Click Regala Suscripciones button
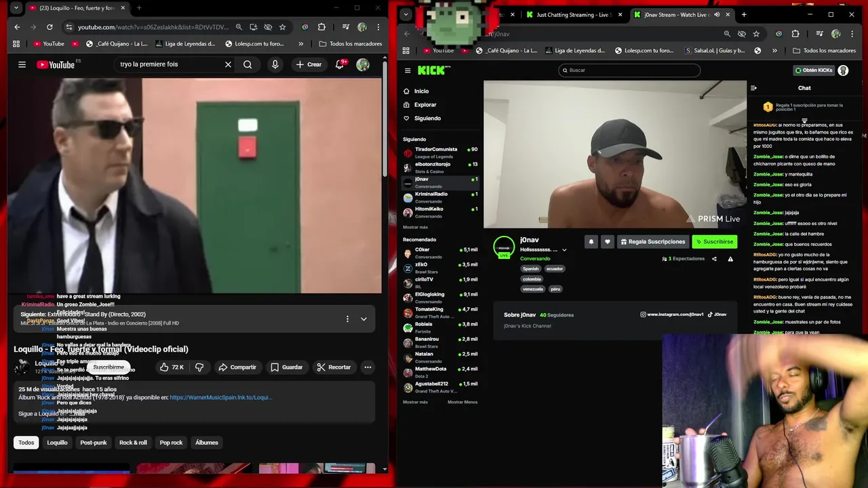This screenshot has width=868, height=488. click(x=652, y=242)
